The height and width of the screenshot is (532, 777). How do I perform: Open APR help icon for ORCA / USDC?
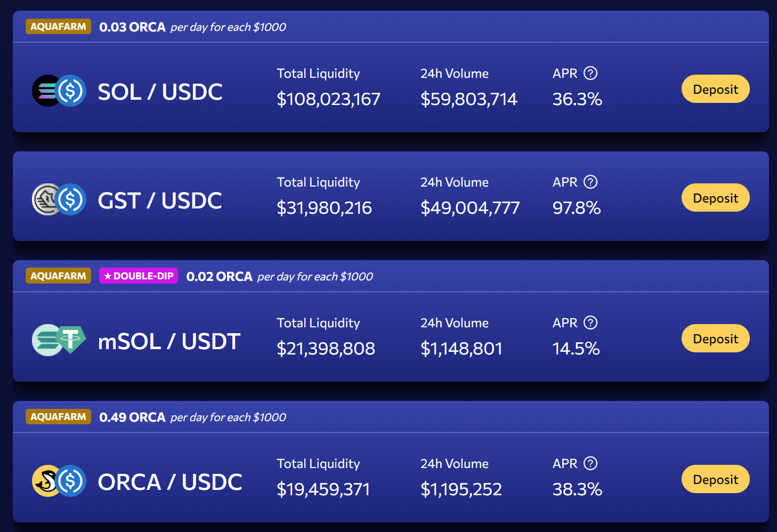click(590, 463)
